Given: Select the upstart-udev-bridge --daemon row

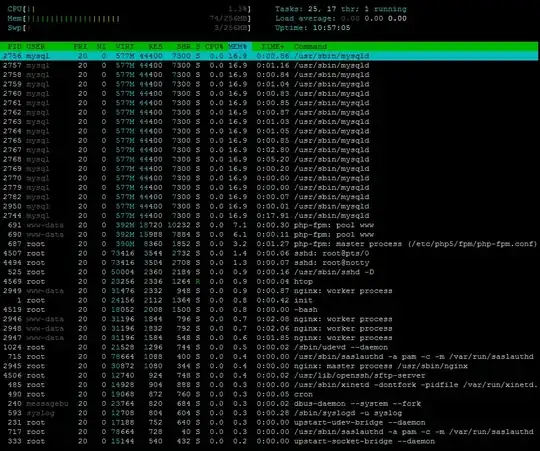Looking at the screenshot, I should 269,422.
